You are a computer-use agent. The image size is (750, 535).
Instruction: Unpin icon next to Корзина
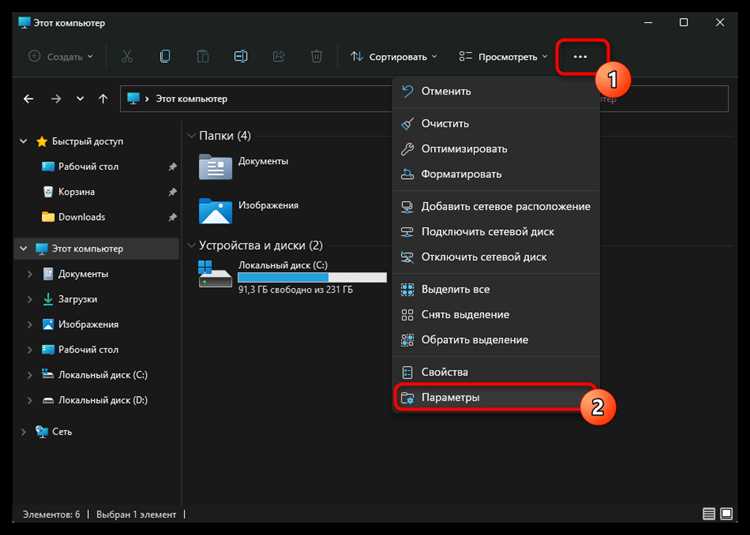[173, 192]
